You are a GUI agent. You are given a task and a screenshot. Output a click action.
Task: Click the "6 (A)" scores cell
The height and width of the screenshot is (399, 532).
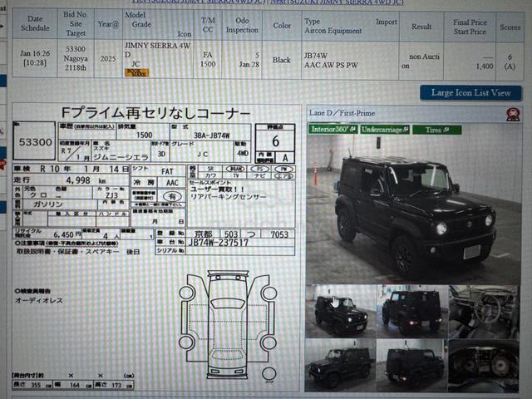510,62
